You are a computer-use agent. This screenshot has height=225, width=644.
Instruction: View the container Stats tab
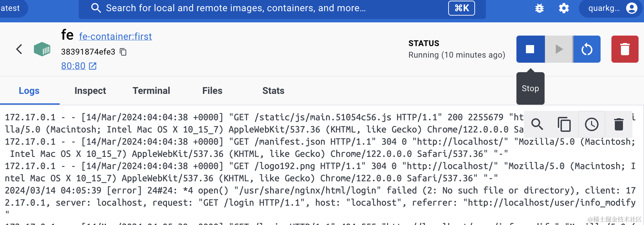(273, 91)
